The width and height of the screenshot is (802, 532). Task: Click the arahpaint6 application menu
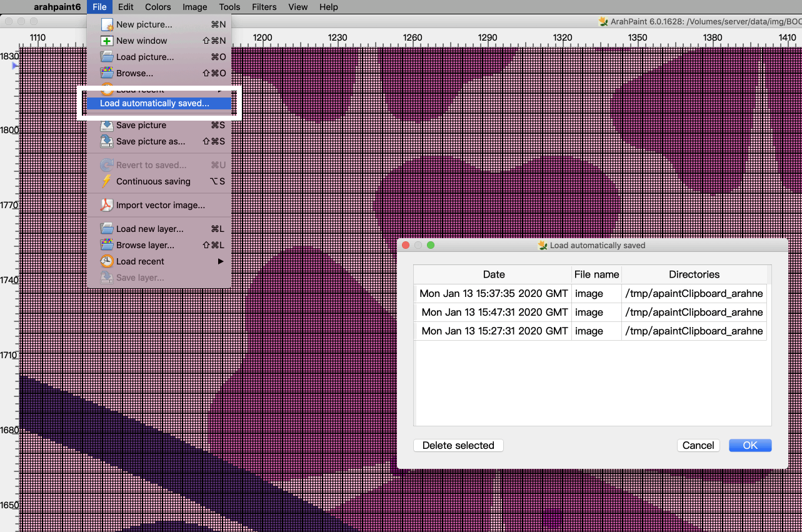click(x=58, y=7)
